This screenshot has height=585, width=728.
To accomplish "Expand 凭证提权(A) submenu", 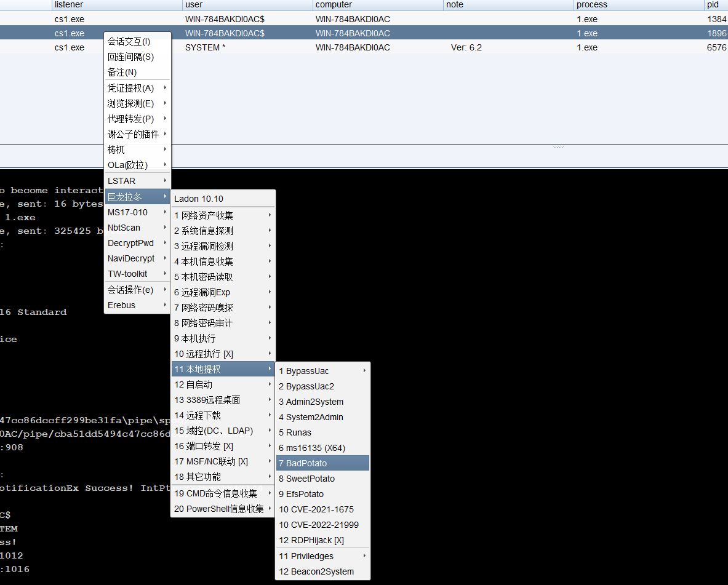I will coord(137,88).
